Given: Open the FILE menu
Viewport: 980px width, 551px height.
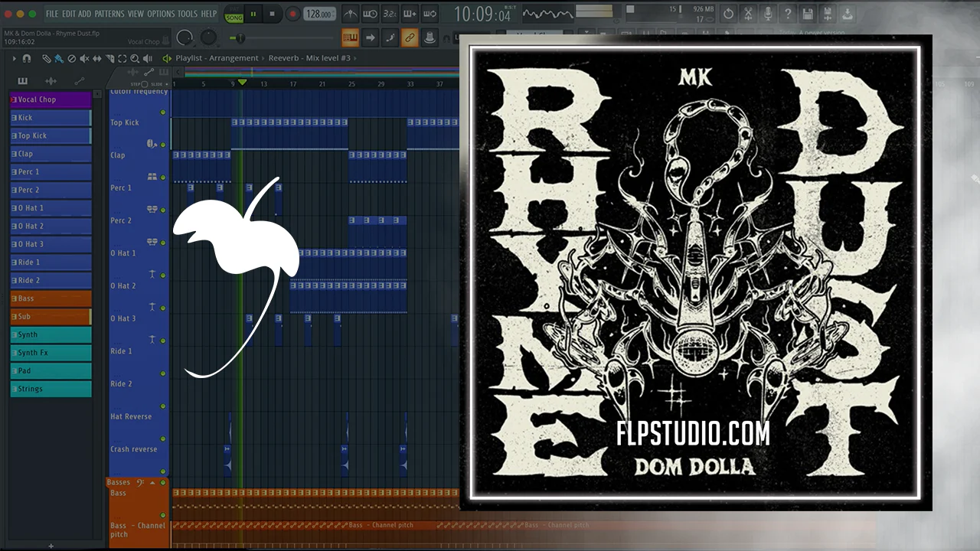Looking at the screenshot, I should coord(52,14).
